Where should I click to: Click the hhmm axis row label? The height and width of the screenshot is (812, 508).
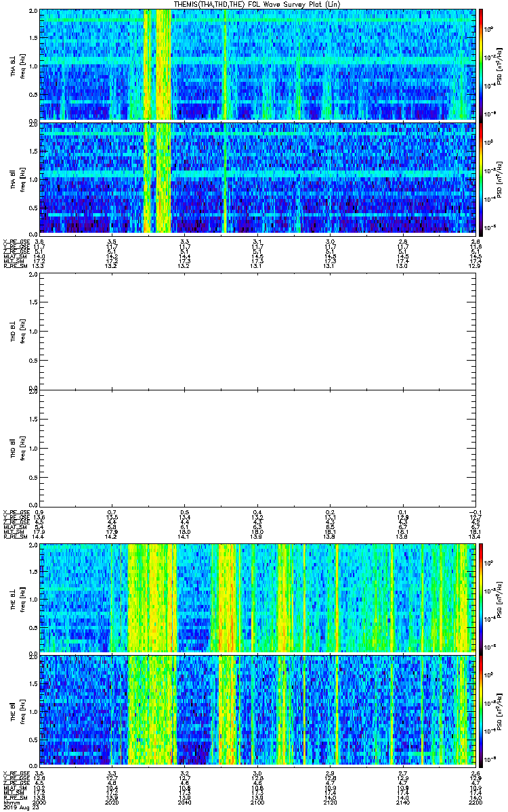(x=11, y=801)
